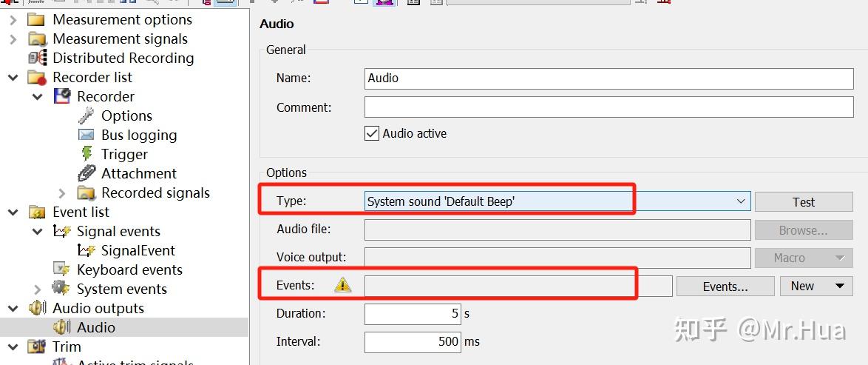The image size is (868, 365).
Task: Click the Distributed Recording icon
Action: pyautogui.click(x=38, y=58)
